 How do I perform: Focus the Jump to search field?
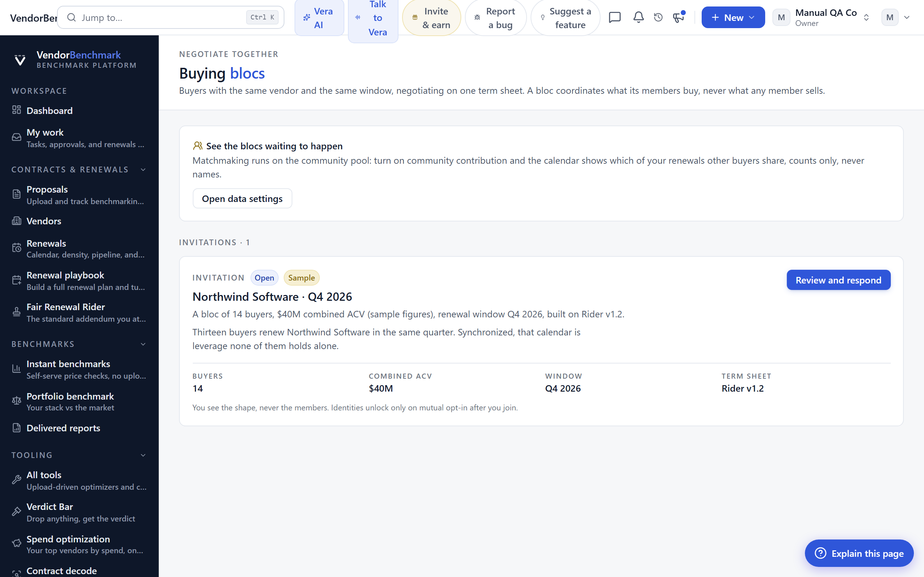(171, 18)
